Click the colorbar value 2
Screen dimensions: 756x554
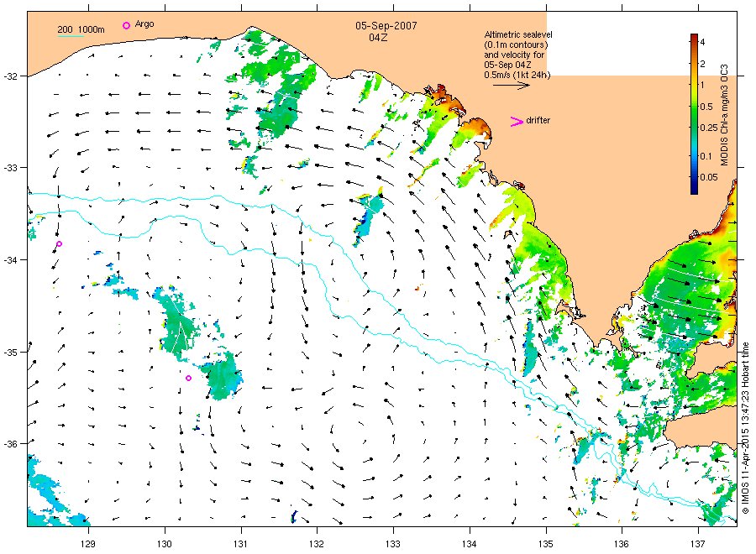point(702,64)
